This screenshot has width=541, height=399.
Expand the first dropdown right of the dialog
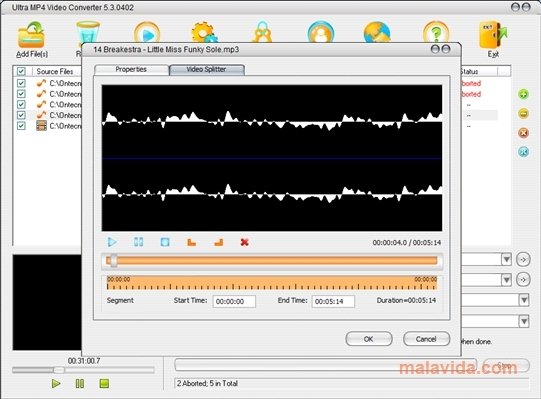click(506, 259)
